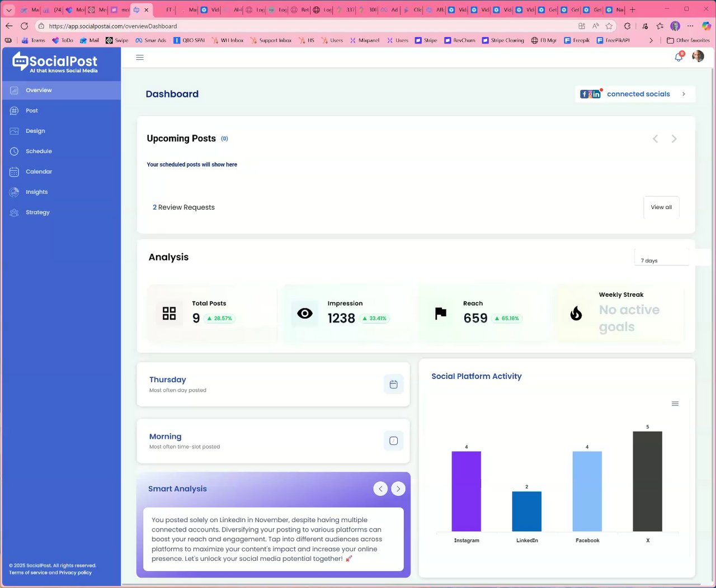Open the user profile avatar

pyautogui.click(x=698, y=56)
